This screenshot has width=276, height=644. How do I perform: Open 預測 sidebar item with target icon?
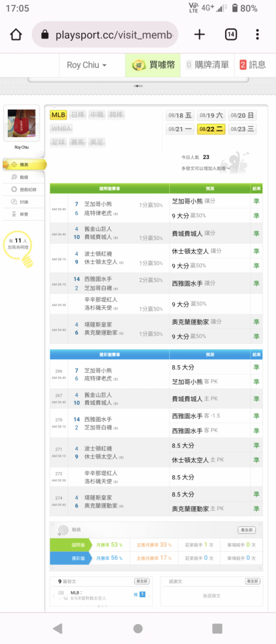pyautogui.click(x=25, y=165)
